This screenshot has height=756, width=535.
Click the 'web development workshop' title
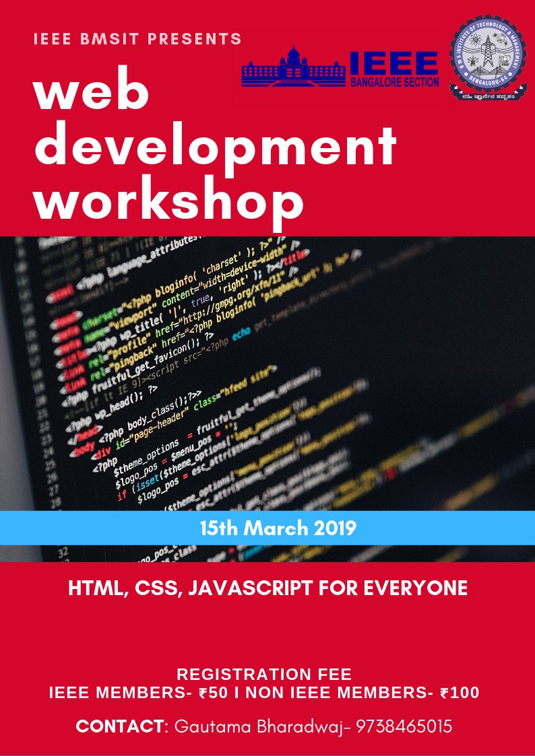[215, 149]
